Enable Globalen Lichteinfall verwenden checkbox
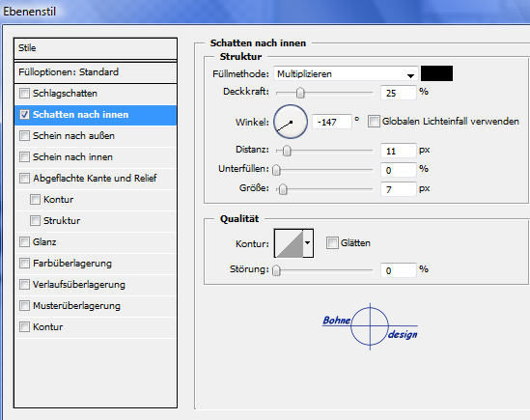 (374, 122)
